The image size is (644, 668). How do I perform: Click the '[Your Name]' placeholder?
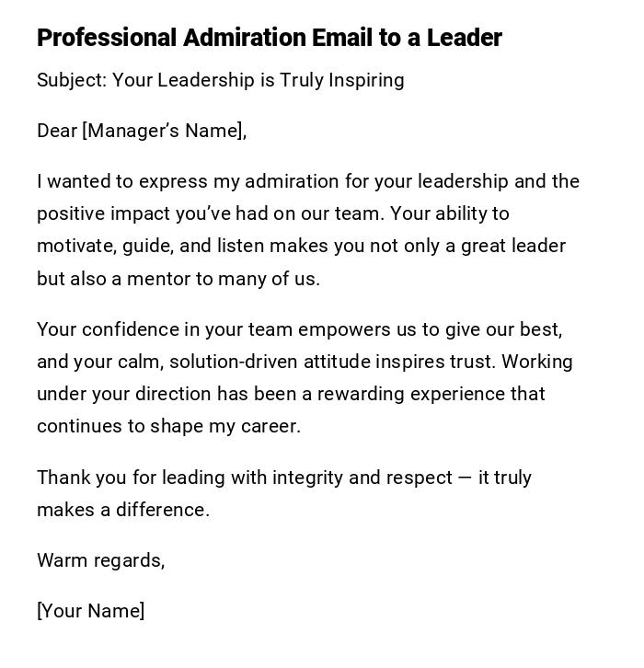[x=90, y=611]
